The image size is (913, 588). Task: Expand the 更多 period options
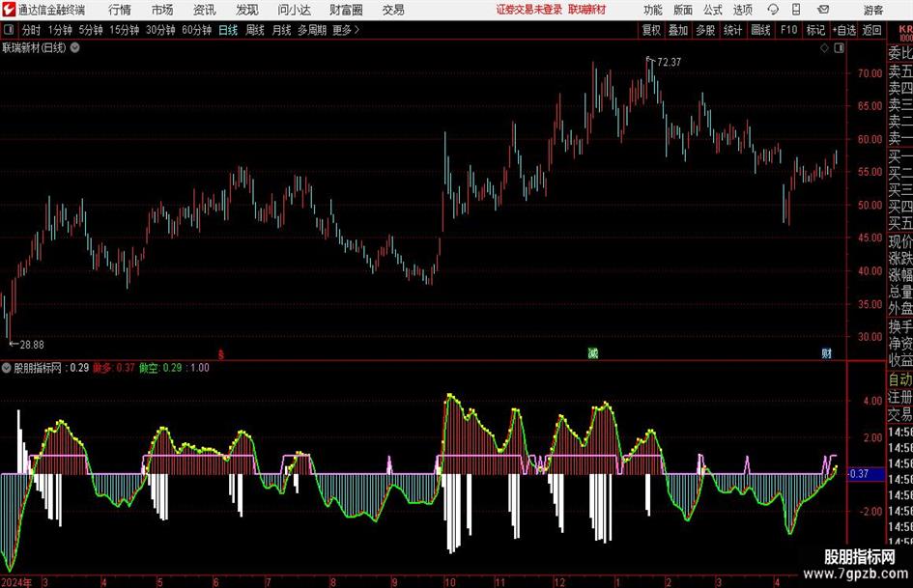point(346,30)
